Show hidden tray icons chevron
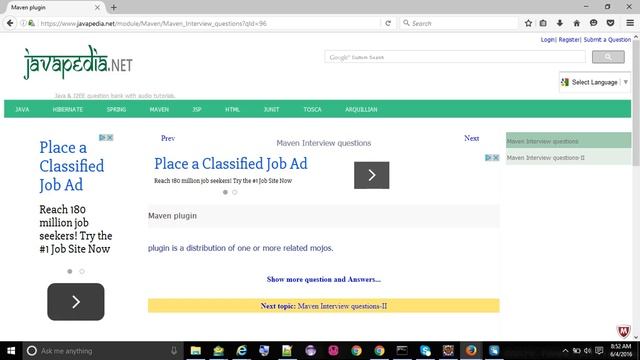The image size is (640, 360). pyautogui.click(x=565, y=351)
